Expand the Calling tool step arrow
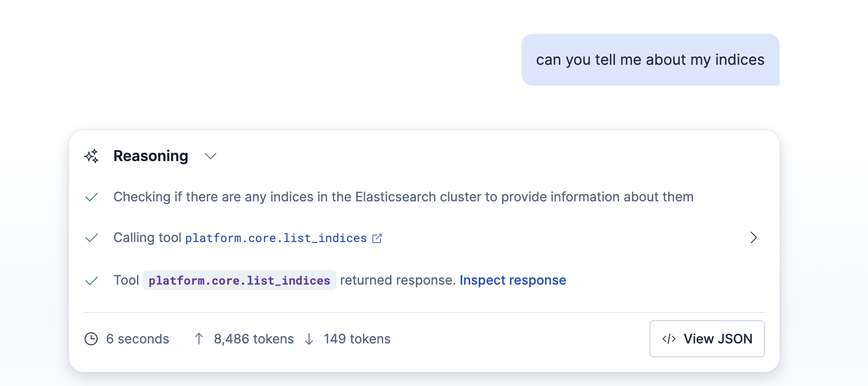The image size is (868, 386). 753,237
